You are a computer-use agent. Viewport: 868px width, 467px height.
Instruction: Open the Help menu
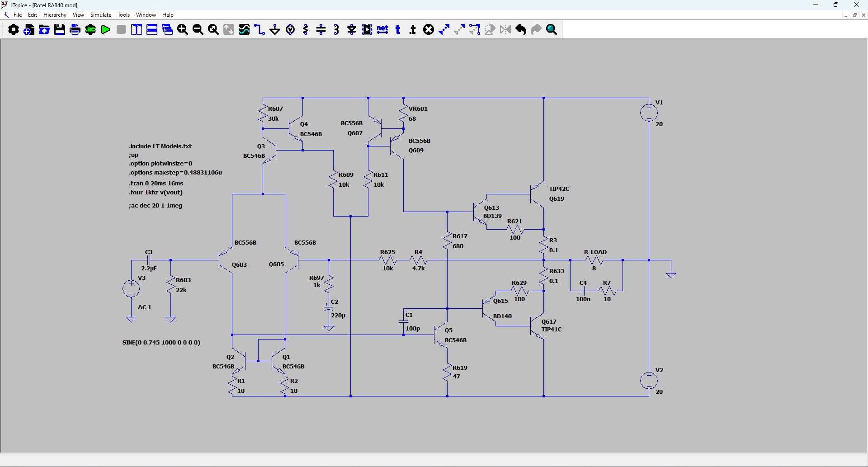pos(168,15)
